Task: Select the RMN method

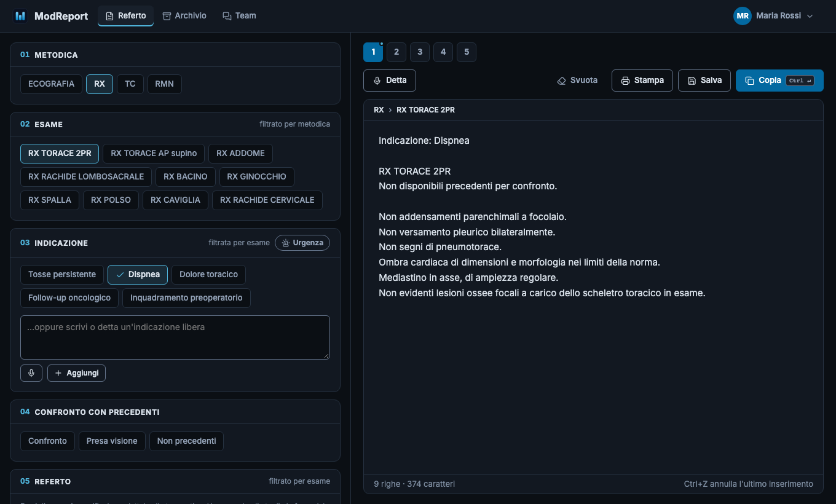Action: (165, 84)
